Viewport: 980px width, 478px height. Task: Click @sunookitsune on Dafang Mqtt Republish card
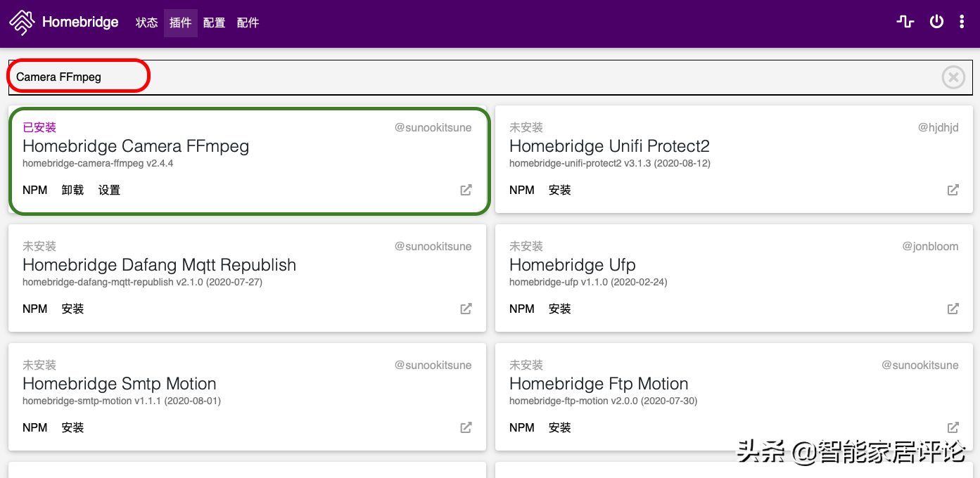tap(433, 246)
